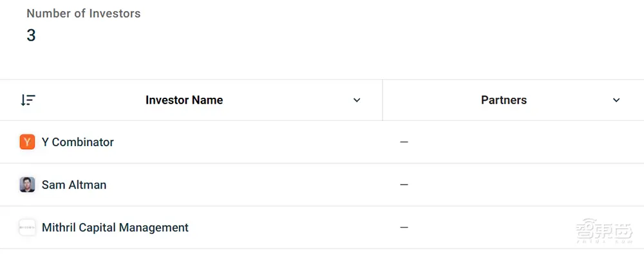Viewport: 644px width, 254px height.
Task: Select the Sam Altman table row
Action: 322,185
